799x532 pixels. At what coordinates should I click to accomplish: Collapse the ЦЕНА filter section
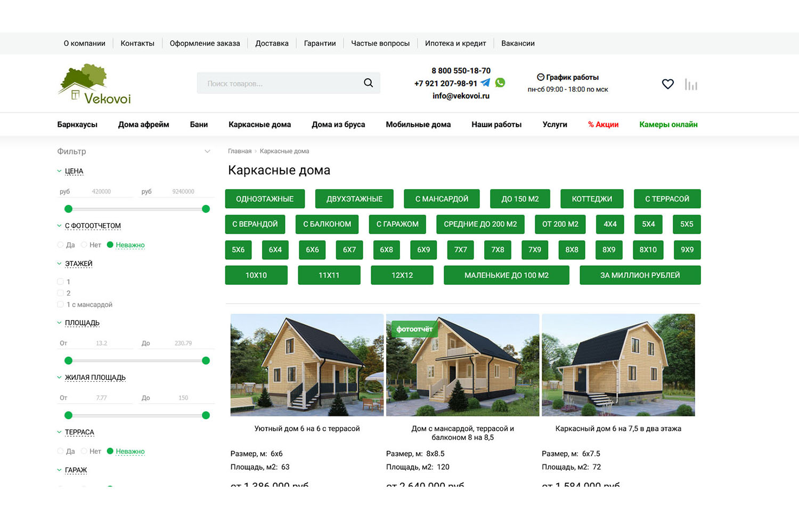59,171
